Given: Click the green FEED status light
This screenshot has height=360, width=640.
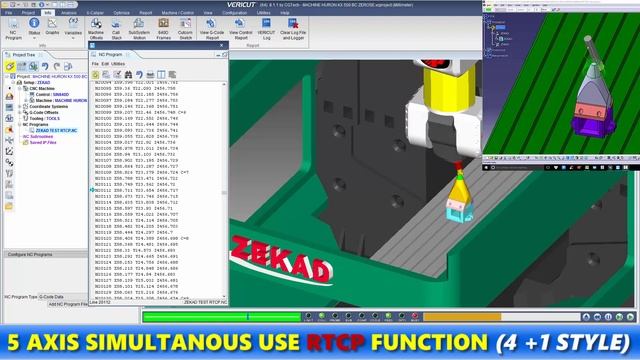Looking at the screenshot, I should 388,316.
